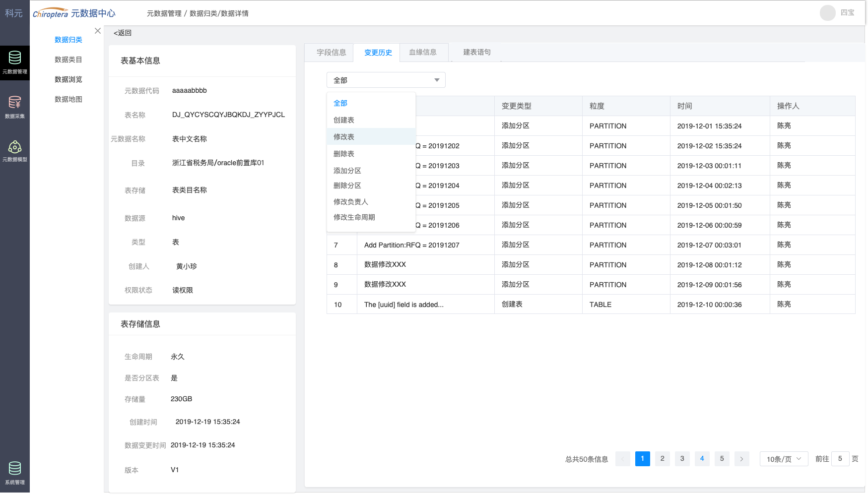Click the <返回 back link
This screenshot has width=868, height=495.
123,33
